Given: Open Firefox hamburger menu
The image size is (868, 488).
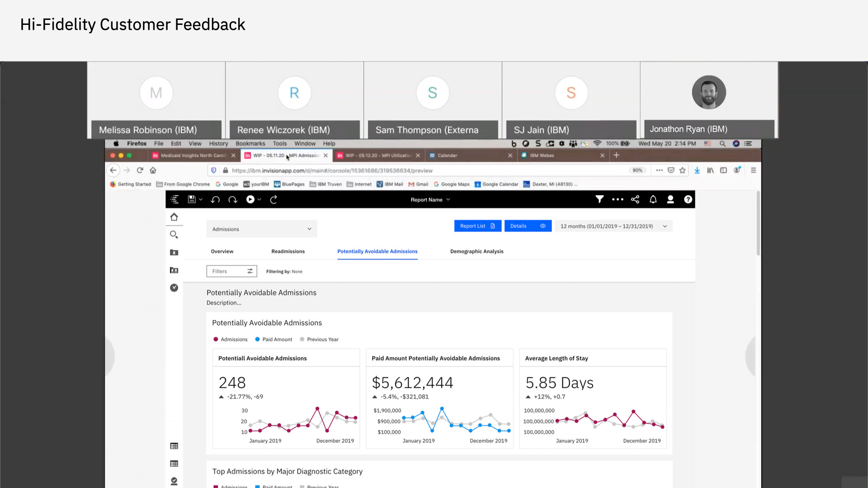Looking at the screenshot, I should click(753, 170).
